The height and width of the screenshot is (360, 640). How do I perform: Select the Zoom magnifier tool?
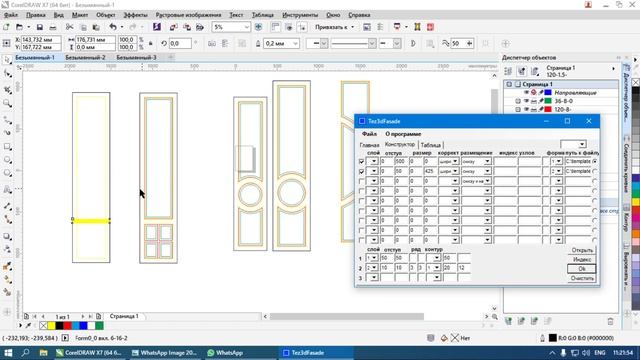point(7,104)
